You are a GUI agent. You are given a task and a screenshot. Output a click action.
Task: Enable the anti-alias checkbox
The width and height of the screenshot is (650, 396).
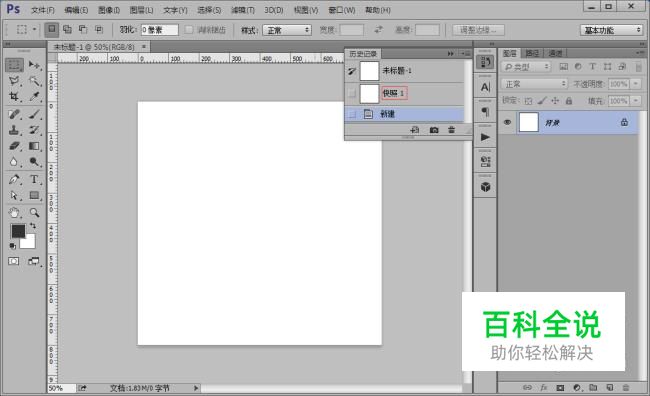[x=189, y=30]
